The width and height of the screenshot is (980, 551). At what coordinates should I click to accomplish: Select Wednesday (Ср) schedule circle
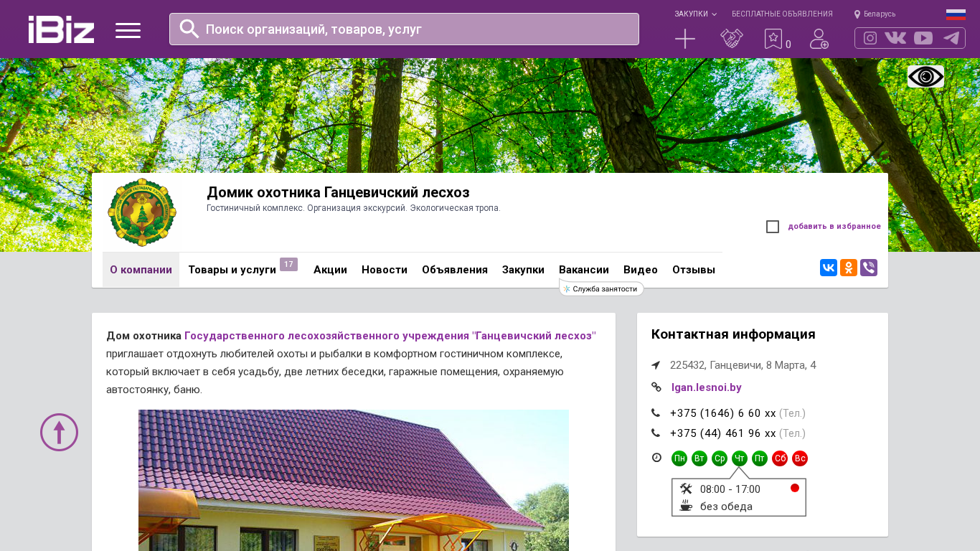coord(720,458)
